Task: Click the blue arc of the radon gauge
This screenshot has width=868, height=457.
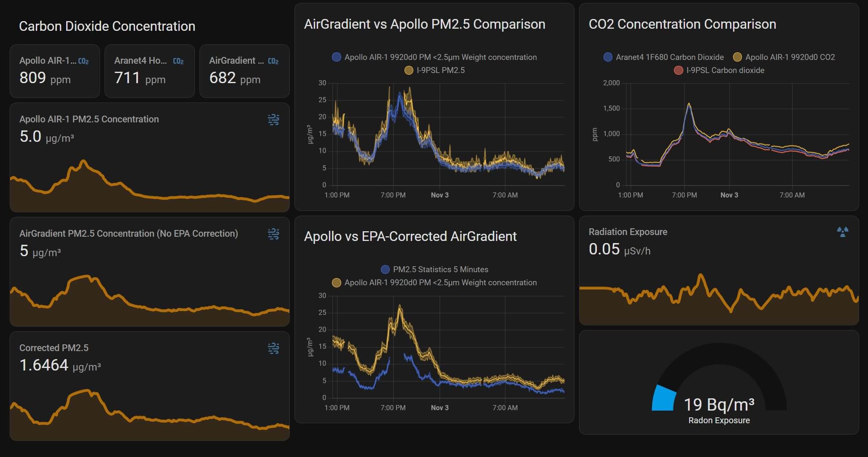Action: (x=663, y=398)
